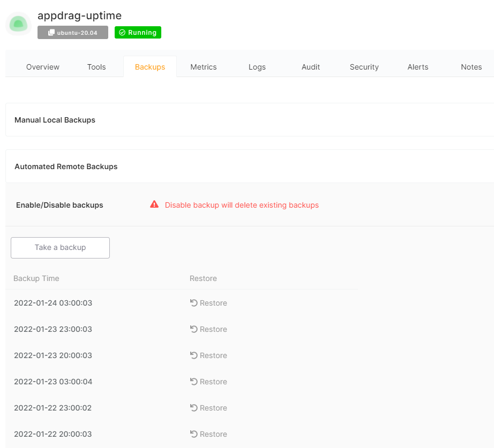Open the Logs tab

257,67
